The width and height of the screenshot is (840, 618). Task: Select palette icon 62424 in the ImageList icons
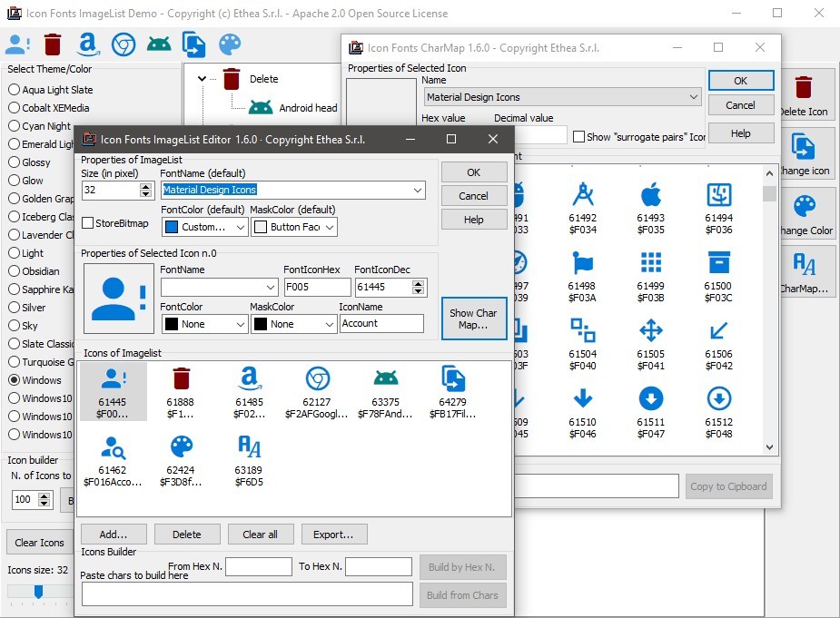(181, 460)
